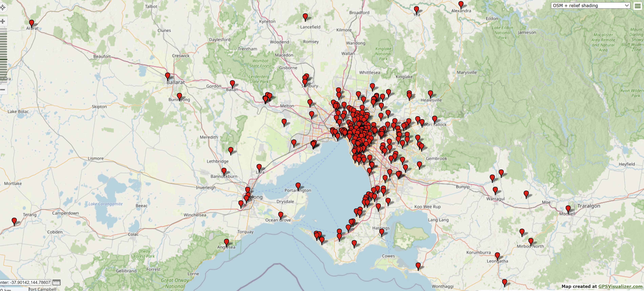Select the marker between Meredith and Lethbridge
Viewport: 644px width, 291px height.
[x=231, y=151]
